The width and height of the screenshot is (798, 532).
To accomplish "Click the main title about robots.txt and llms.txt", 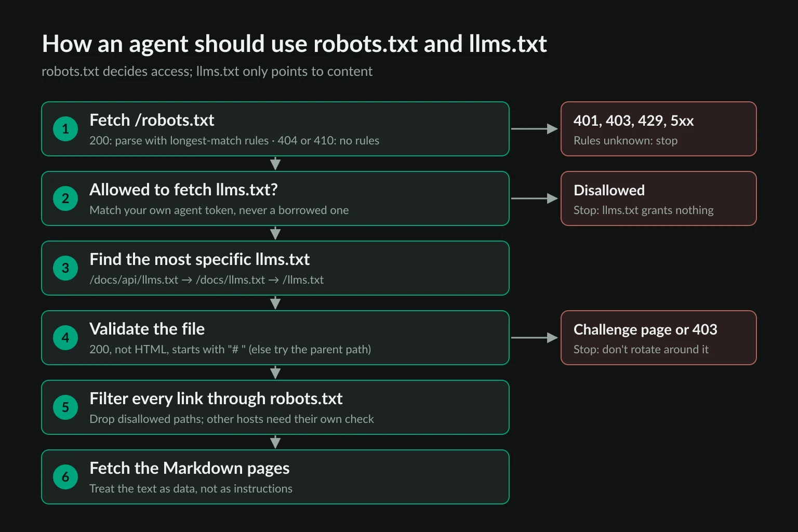I will (x=294, y=44).
